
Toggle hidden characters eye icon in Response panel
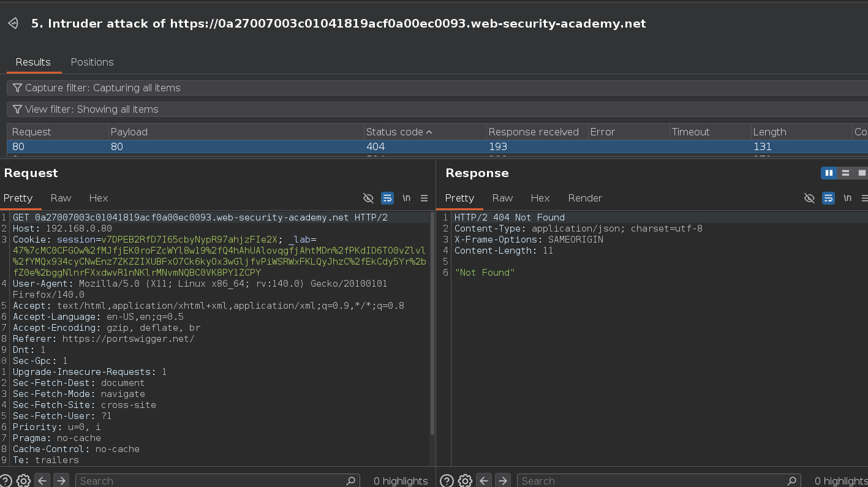coord(809,198)
